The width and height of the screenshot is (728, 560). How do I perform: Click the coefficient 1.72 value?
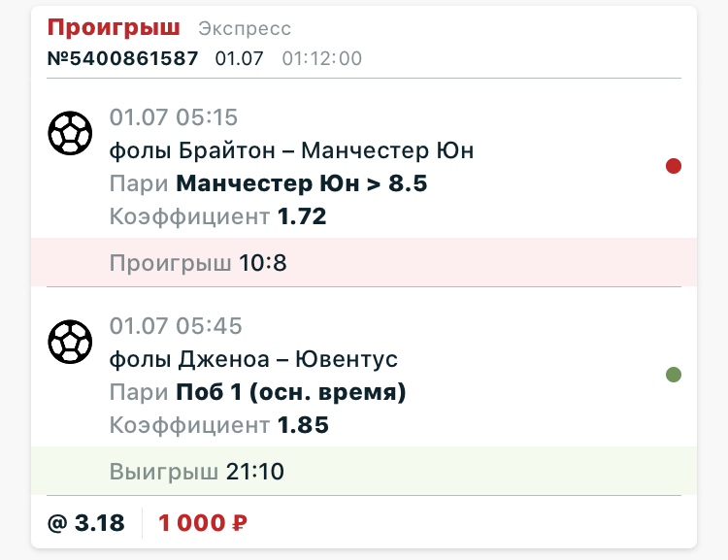click(302, 216)
